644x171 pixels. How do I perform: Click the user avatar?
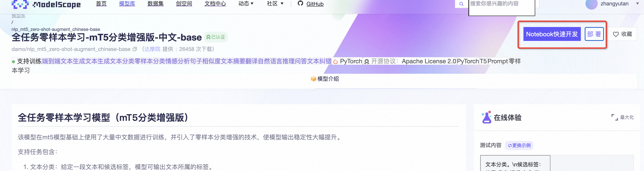(591, 4)
